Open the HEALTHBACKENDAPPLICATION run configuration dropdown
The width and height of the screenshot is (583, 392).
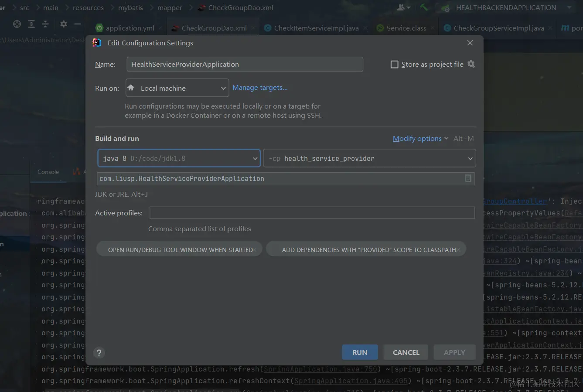pos(506,7)
